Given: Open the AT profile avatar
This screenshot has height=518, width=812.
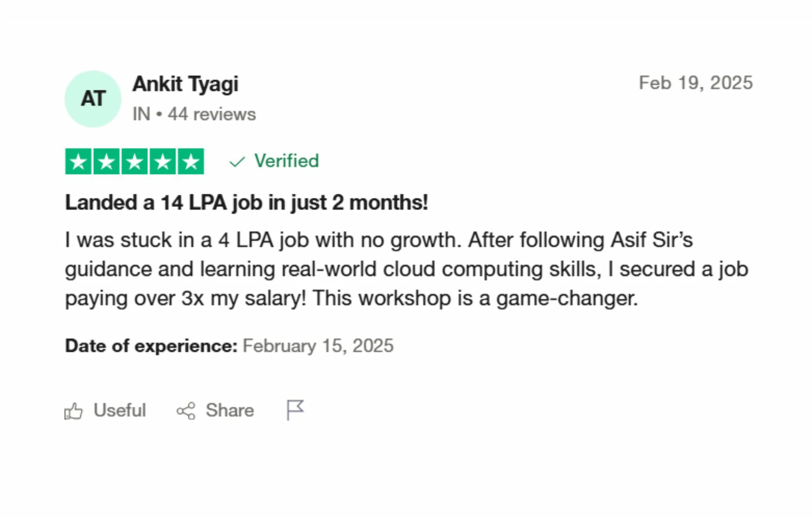Looking at the screenshot, I should [93, 99].
